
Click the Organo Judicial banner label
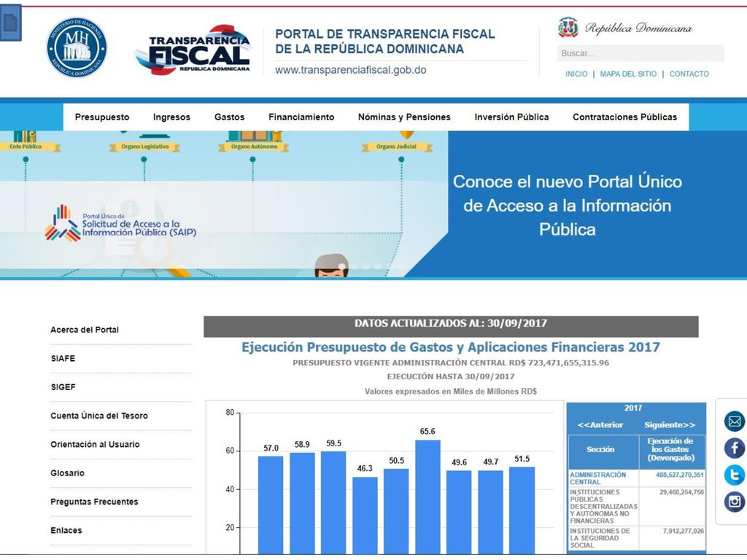396,147
